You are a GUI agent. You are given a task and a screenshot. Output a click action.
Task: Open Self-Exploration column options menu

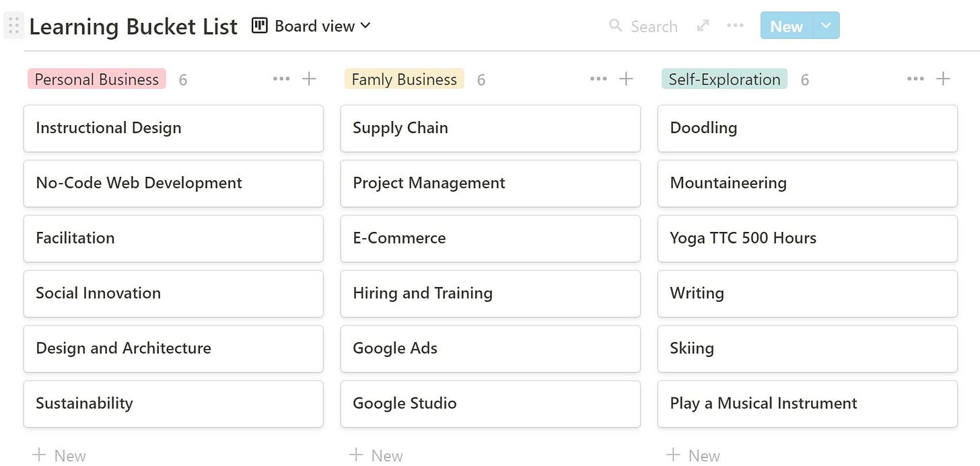pos(915,79)
